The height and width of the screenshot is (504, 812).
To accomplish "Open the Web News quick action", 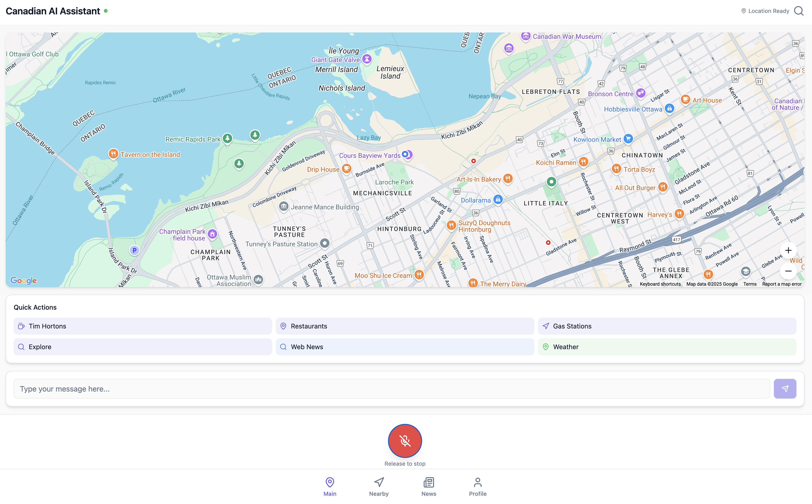I will point(405,347).
